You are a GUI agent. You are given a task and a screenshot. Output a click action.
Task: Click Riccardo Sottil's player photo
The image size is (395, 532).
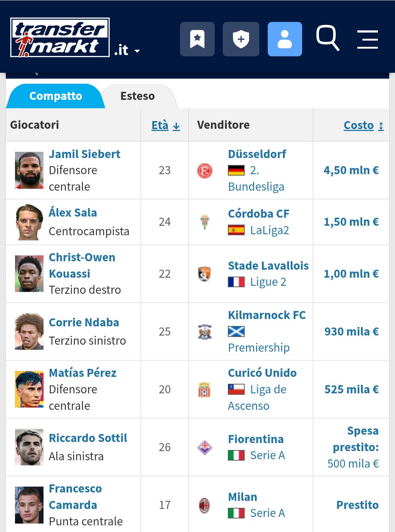[x=29, y=447]
